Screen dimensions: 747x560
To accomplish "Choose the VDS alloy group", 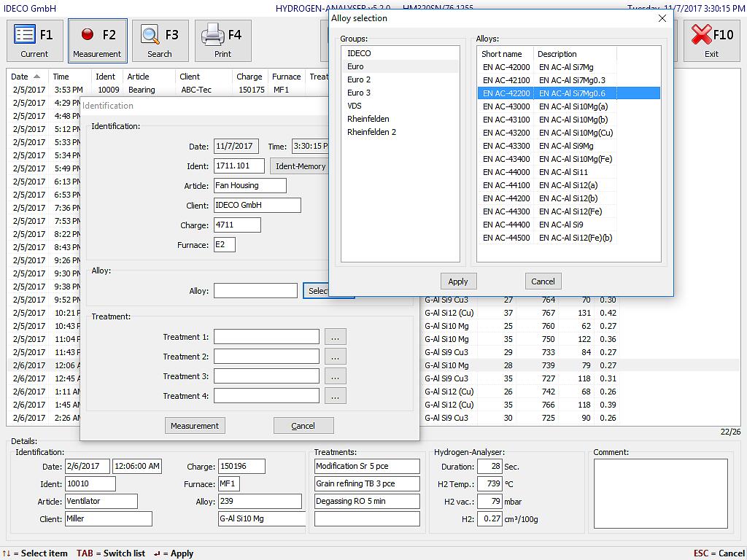I will pyautogui.click(x=355, y=106).
